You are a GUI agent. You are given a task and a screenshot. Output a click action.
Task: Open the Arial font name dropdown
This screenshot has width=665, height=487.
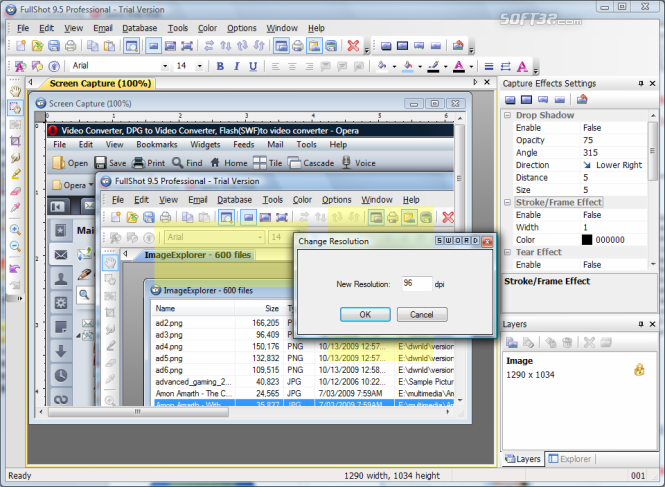[165, 66]
